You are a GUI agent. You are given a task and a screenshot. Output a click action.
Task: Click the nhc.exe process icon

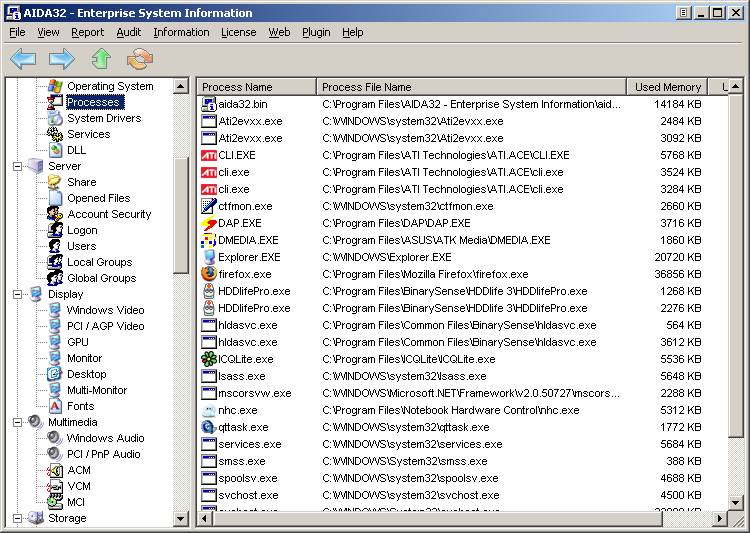pos(209,411)
